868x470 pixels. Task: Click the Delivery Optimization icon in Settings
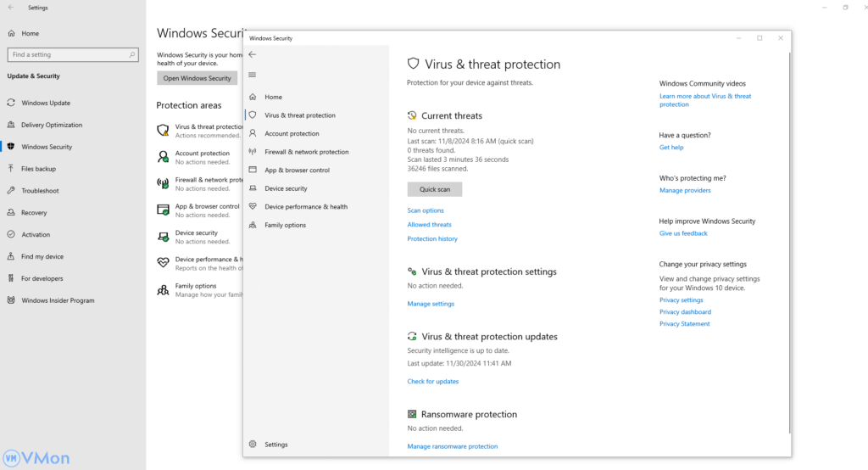(x=11, y=125)
